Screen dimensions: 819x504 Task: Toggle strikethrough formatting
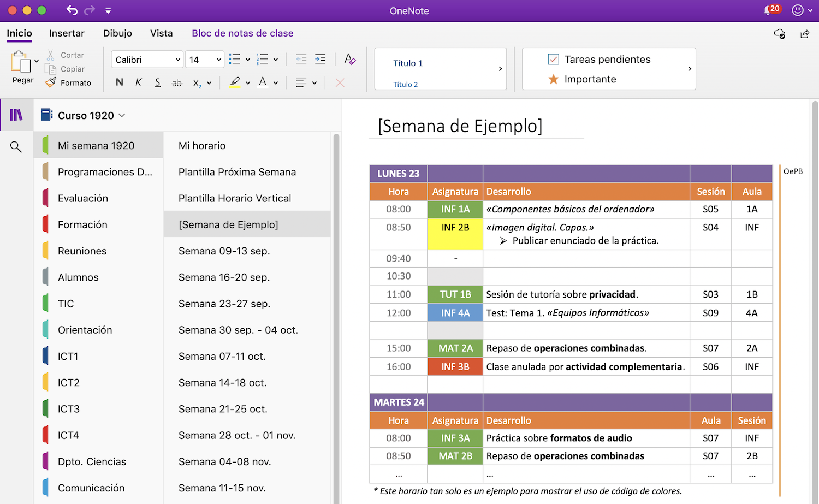177,83
